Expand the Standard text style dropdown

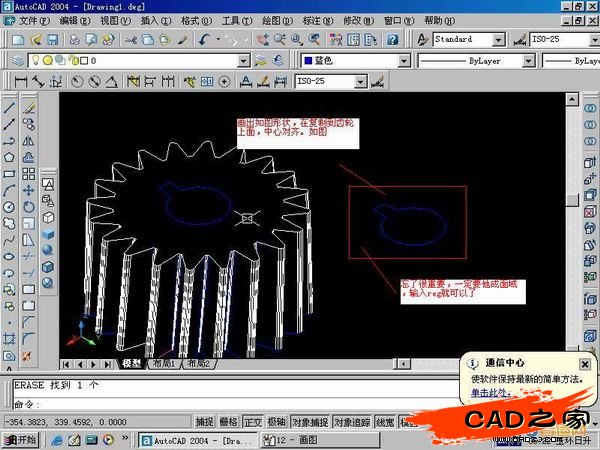[x=498, y=39]
